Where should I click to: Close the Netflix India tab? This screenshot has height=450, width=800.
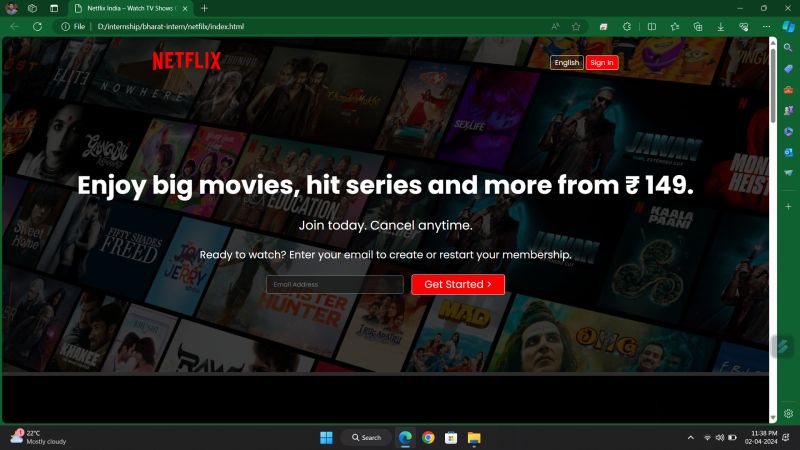tap(185, 8)
